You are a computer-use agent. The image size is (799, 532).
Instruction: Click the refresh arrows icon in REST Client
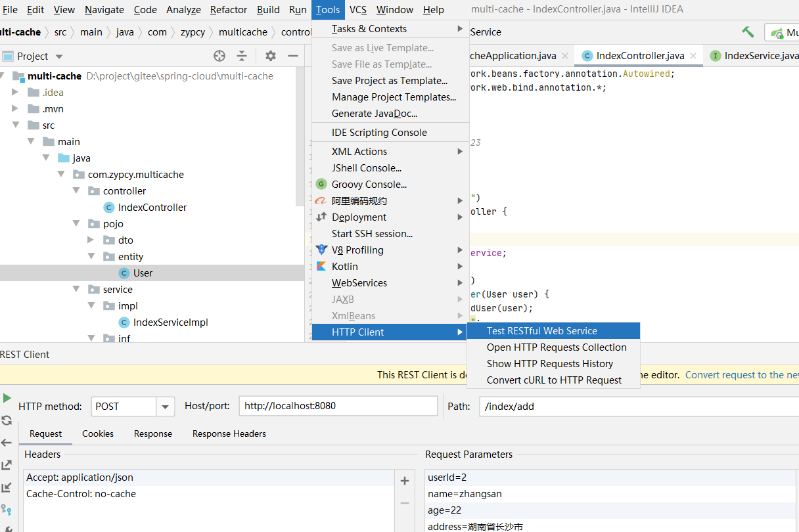[x=7, y=420]
